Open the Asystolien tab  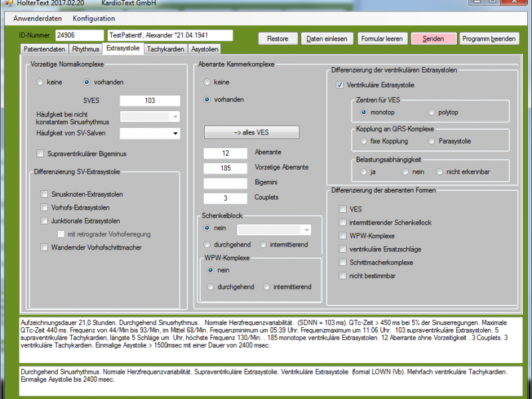coord(205,49)
